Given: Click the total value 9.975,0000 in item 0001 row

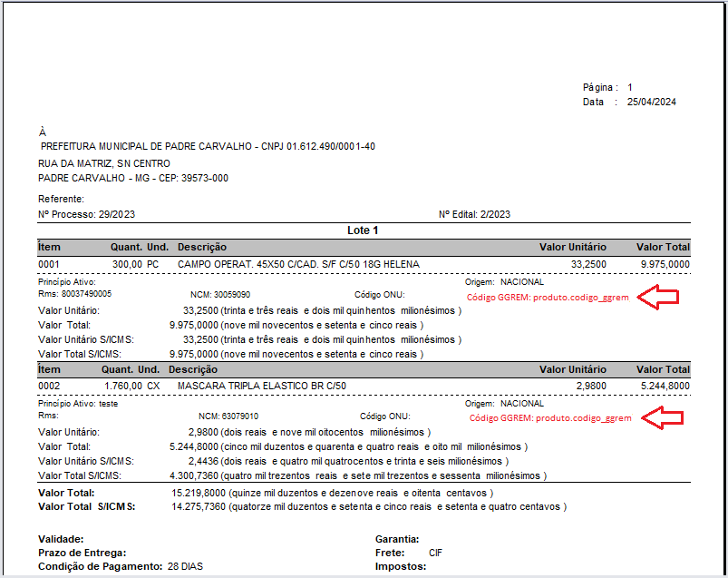Looking at the screenshot, I should click(665, 264).
